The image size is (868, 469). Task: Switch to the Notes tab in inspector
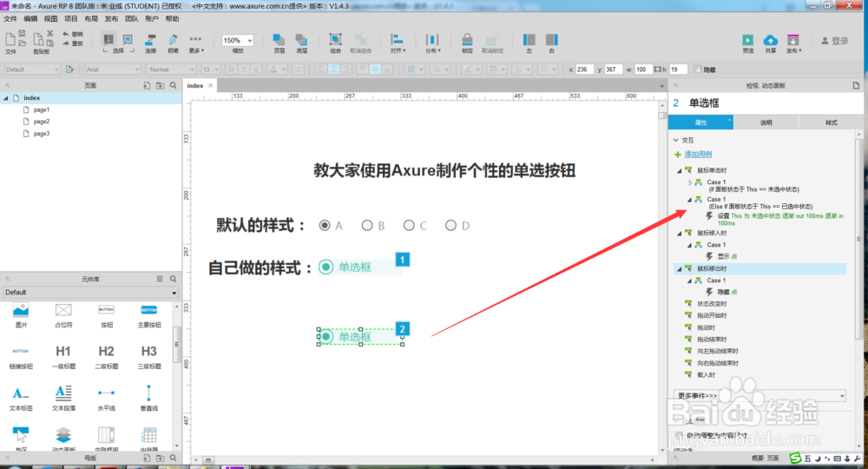pos(766,122)
